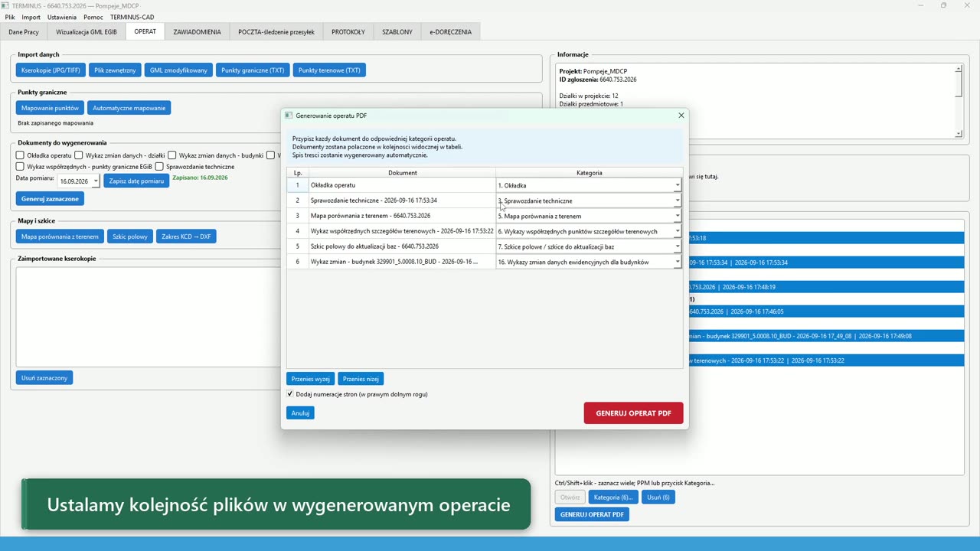
Task: Open the Ustawienia menu
Action: (62, 17)
